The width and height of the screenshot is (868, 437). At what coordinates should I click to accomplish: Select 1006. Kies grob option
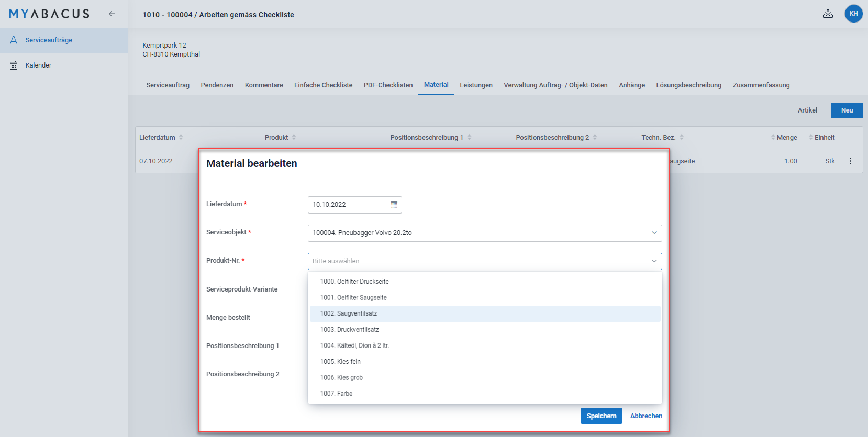coord(485,378)
